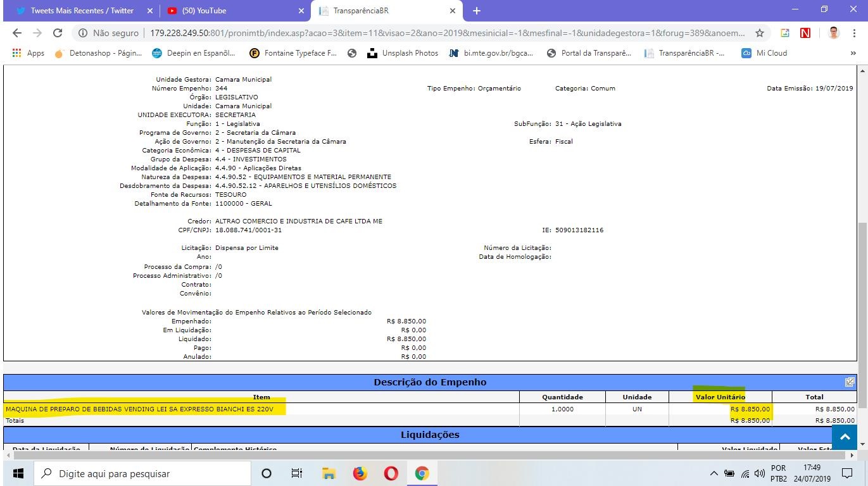Screen dimensions: 868x486
Task: Click the browser reload page icon
Action: pyautogui.click(x=58, y=33)
